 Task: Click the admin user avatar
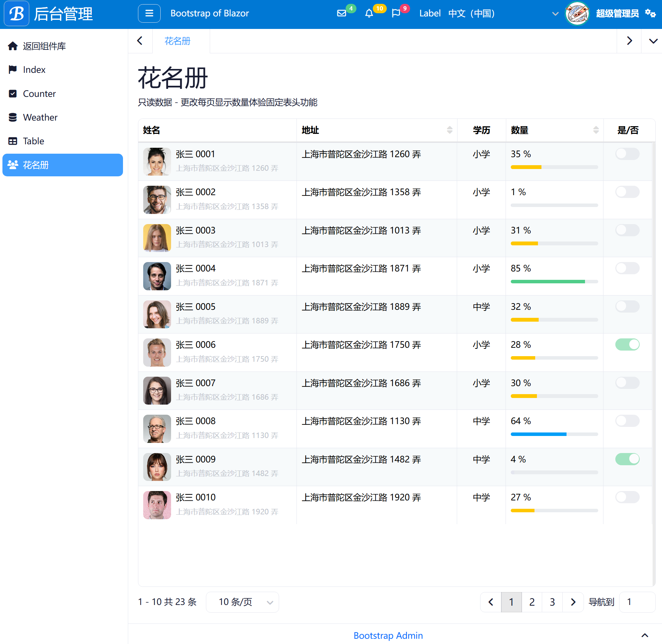pos(577,14)
